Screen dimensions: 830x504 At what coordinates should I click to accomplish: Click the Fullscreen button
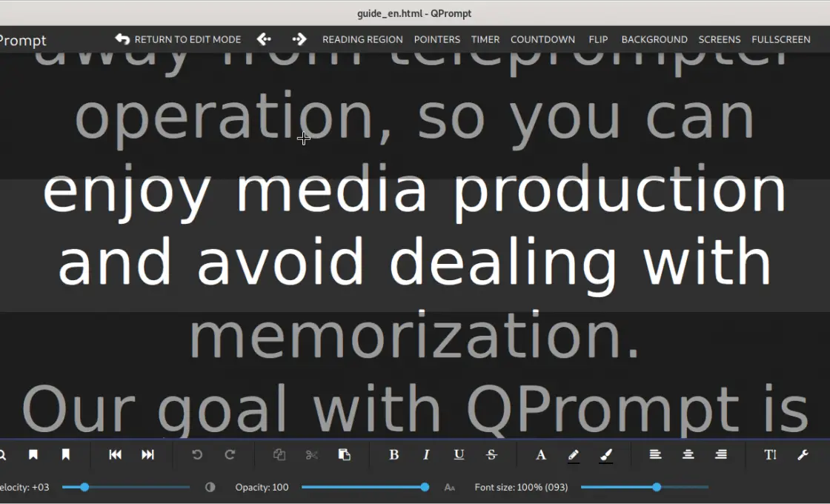781,40
